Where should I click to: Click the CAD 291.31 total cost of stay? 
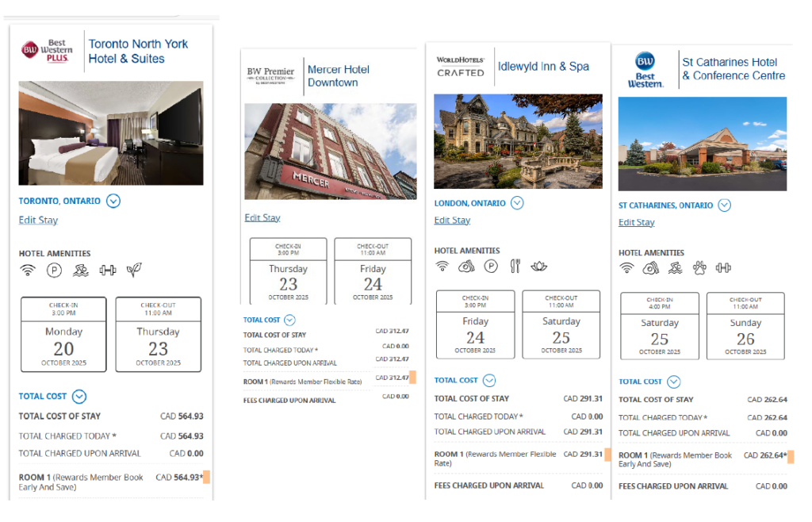(x=583, y=399)
